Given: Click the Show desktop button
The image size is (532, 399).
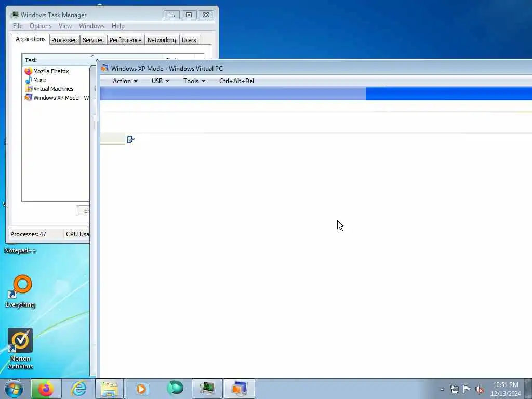Looking at the screenshot, I should pyautogui.click(x=528, y=389).
